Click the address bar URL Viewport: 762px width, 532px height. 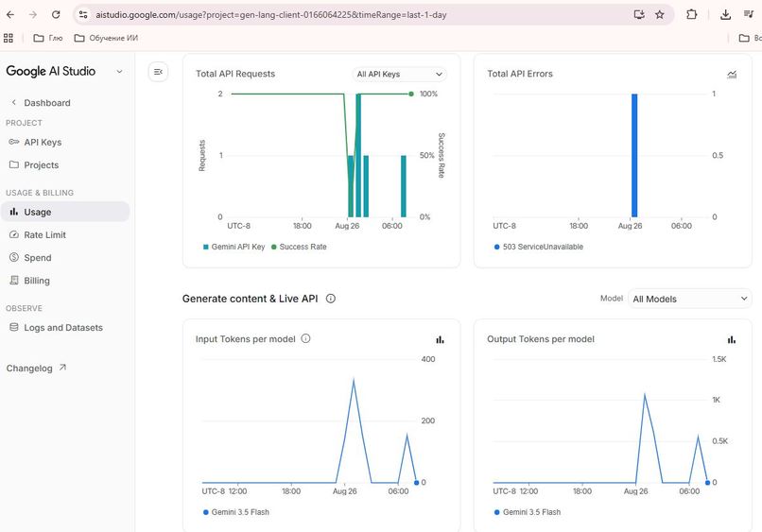pyautogui.click(x=270, y=15)
